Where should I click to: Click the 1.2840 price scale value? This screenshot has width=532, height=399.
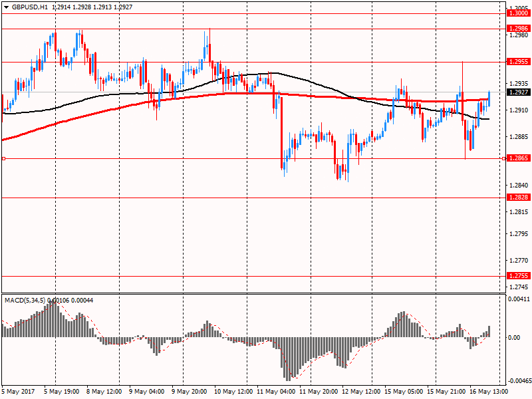point(519,186)
